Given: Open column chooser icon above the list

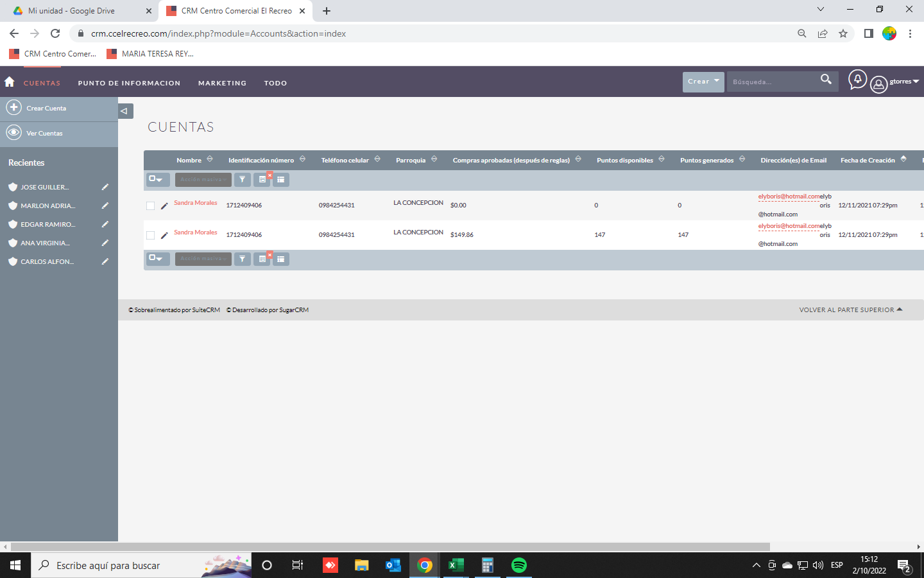Looking at the screenshot, I should [x=281, y=180].
